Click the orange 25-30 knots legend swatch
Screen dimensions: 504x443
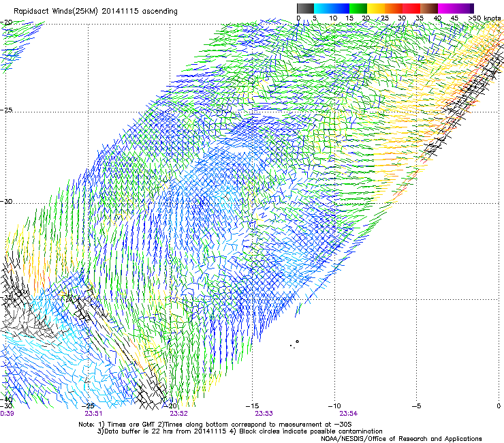tap(394, 8)
